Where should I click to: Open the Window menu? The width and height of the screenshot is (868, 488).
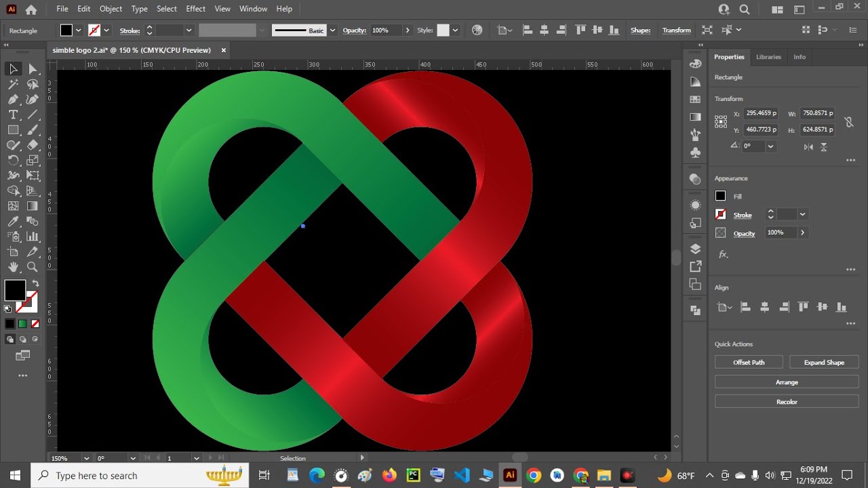point(253,9)
